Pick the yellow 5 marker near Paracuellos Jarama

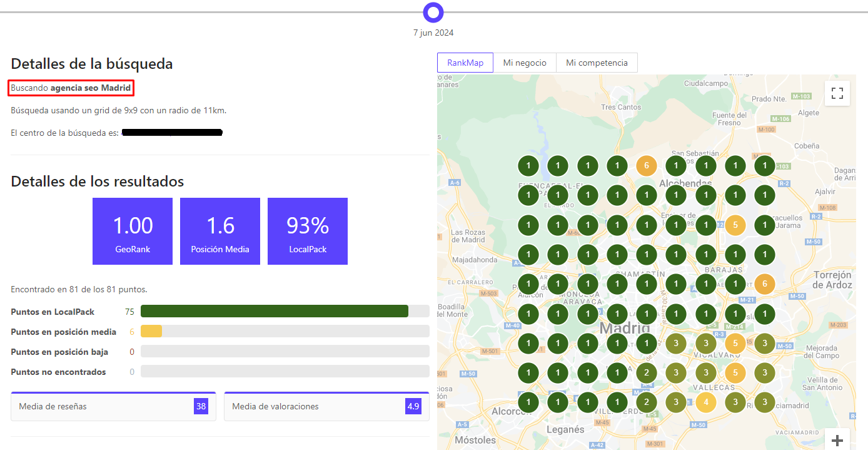(x=735, y=225)
